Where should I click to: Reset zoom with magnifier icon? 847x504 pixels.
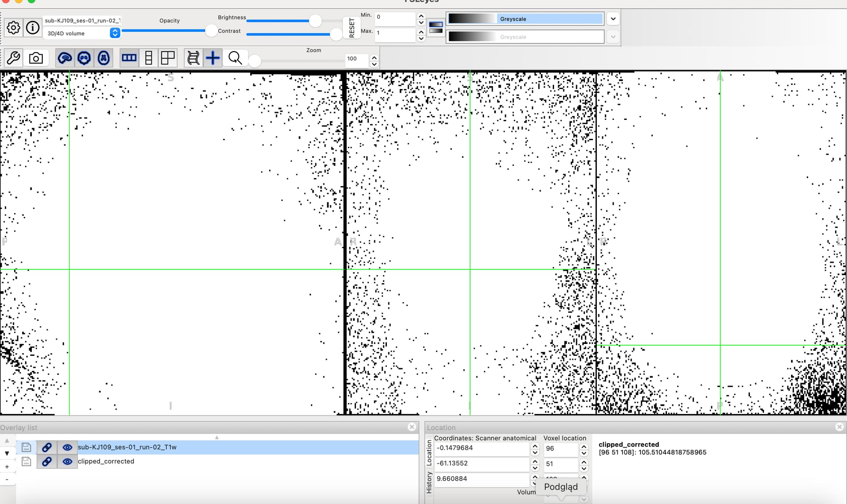click(x=235, y=58)
